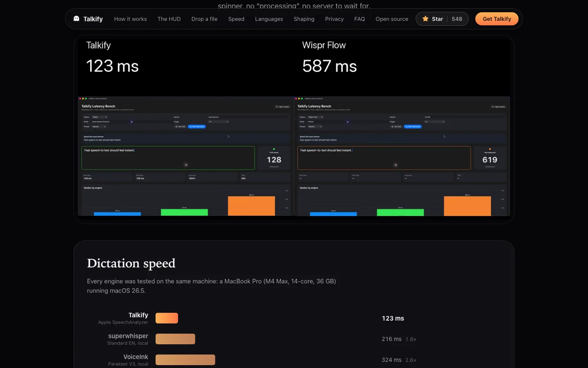
Task: Select the superwhisper 216 ms speed bar
Action: tap(175, 339)
